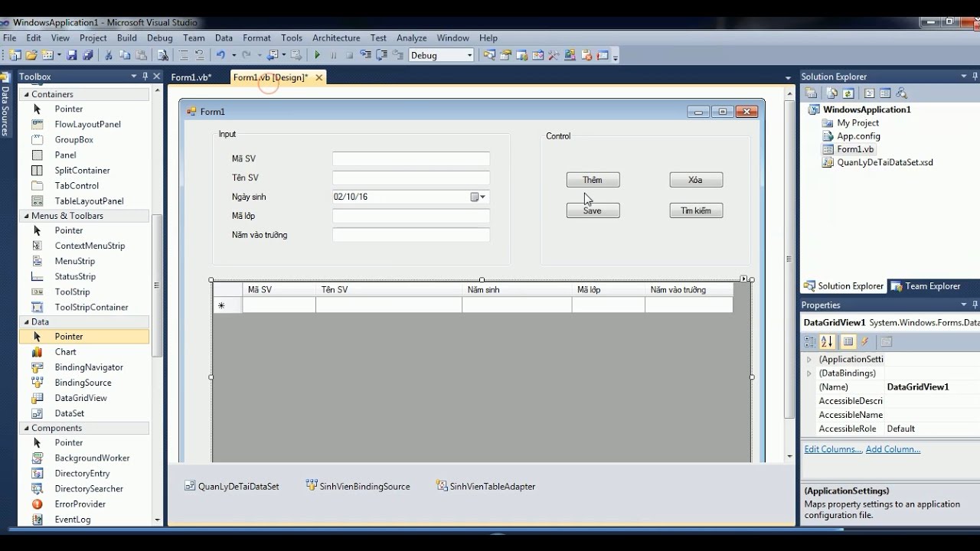The width and height of the screenshot is (980, 551).
Task: Select SinhVienTableAdapter in the component tray
Action: click(485, 486)
